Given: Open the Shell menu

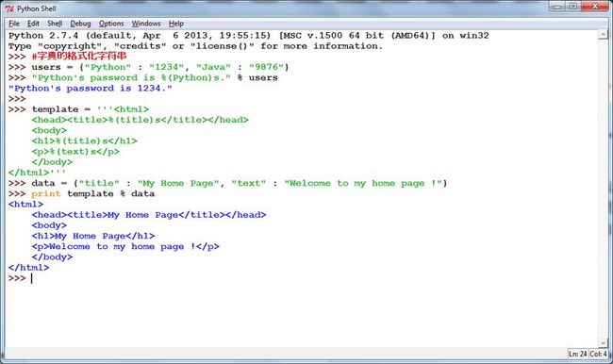Looking at the screenshot, I should pos(55,24).
